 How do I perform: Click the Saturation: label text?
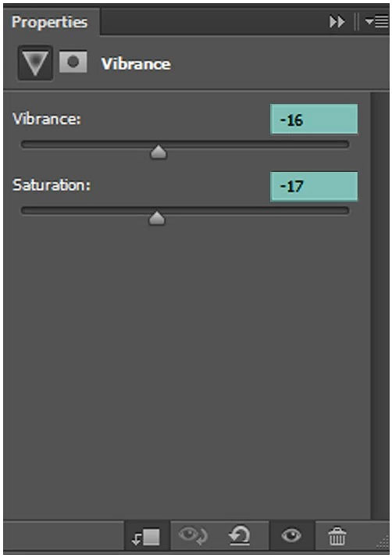(52, 185)
